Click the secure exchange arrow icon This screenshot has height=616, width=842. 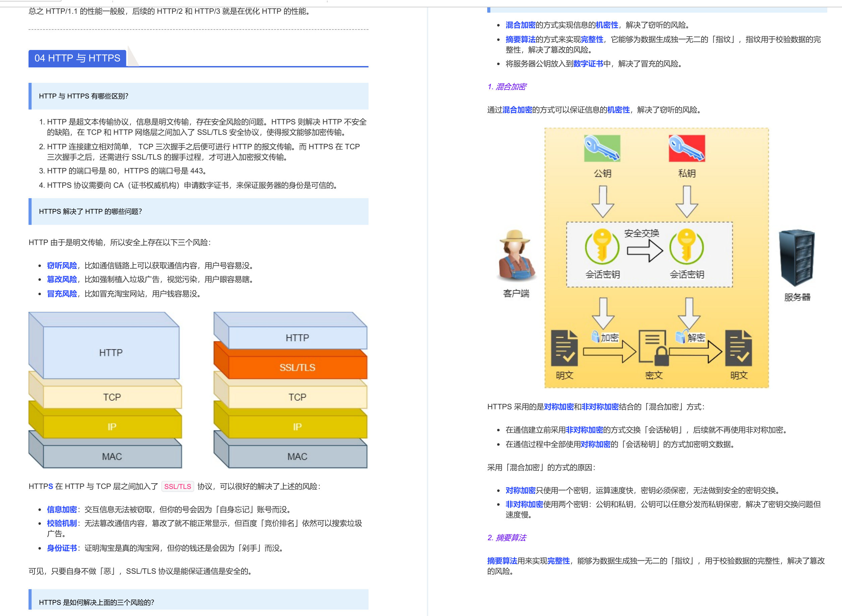(x=644, y=250)
